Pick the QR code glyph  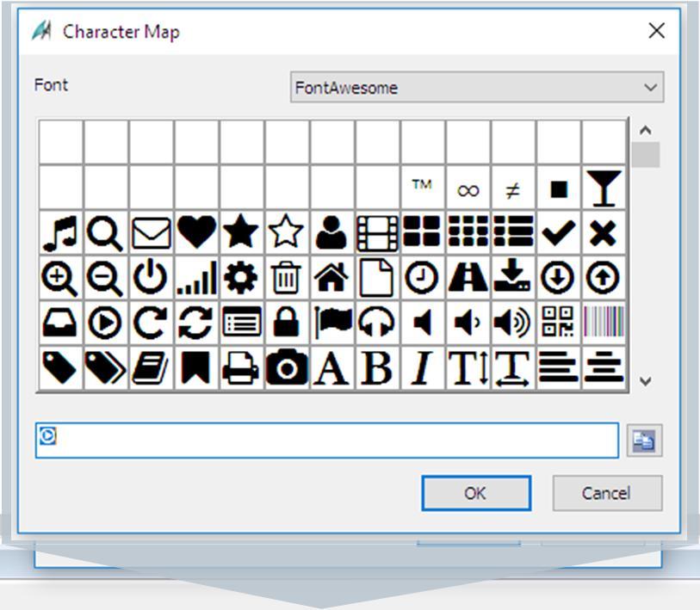click(x=558, y=323)
